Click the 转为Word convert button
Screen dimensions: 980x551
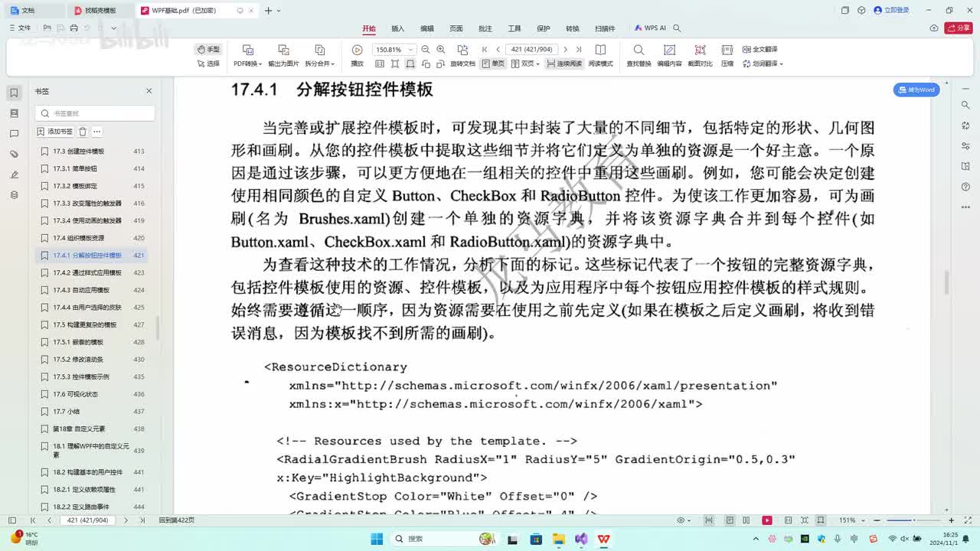click(x=916, y=90)
